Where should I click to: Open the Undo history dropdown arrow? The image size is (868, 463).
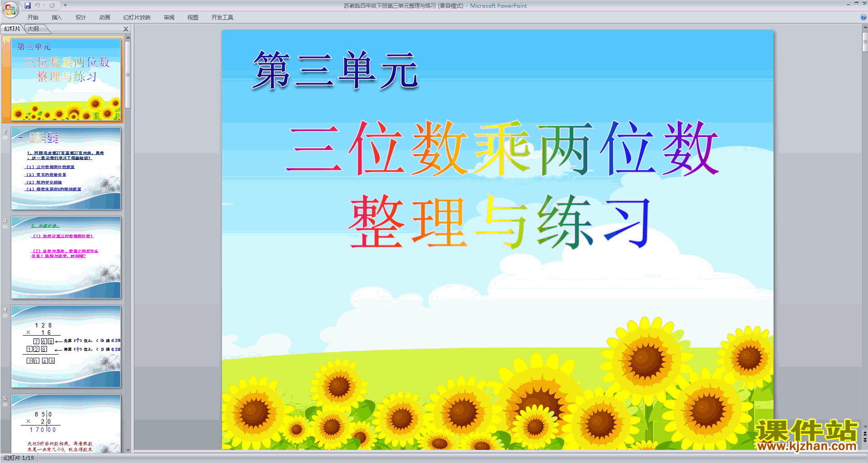coord(44,5)
